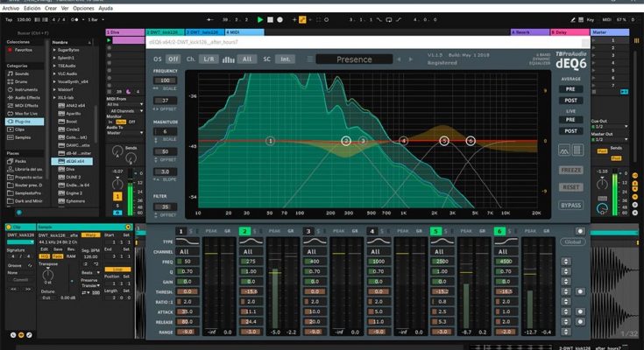Viewport: 644px width, 350px height.
Task: Click EQ node 5 on the graph
Action: click(444, 141)
